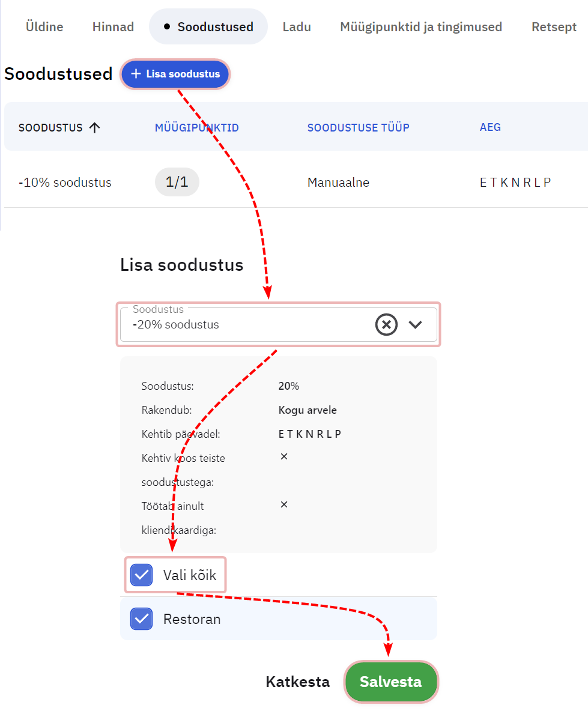This screenshot has width=588, height=711.
Task: Clear the selected -20% soodustus value
Action: tap(386, 325)
